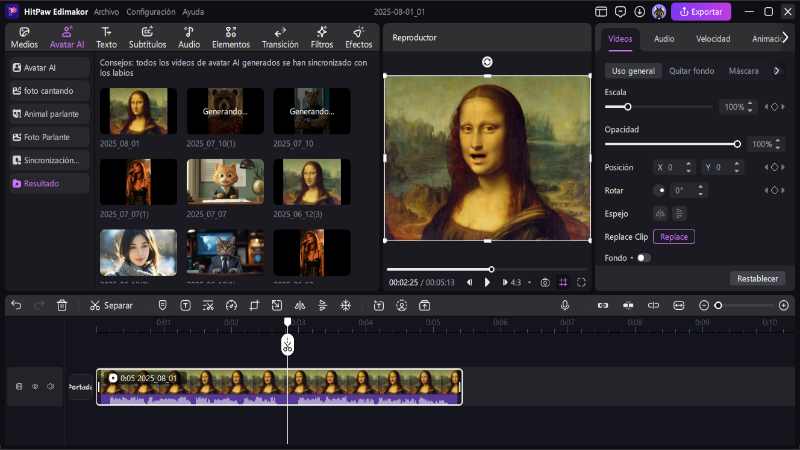Toggle vertical mirror flip icon

click(680, 213)
